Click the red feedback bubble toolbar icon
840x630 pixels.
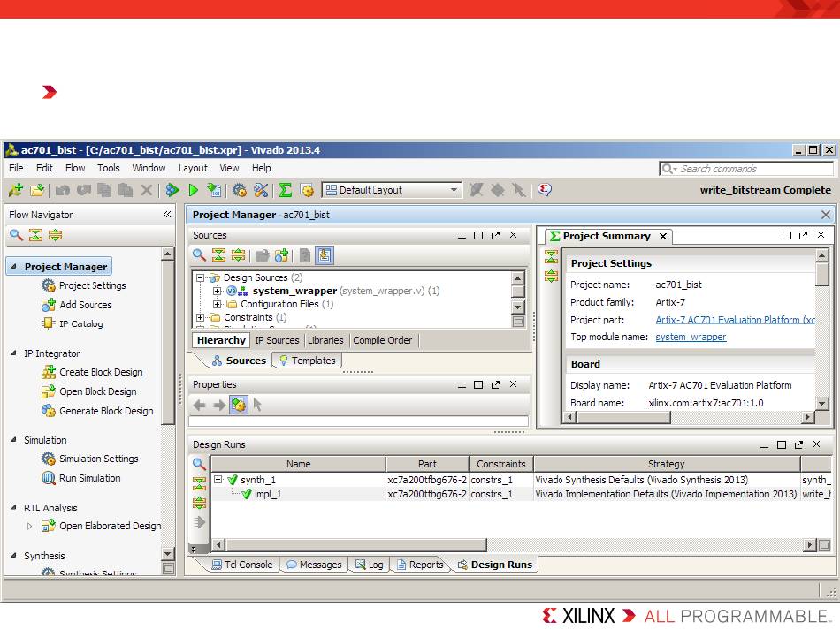545,189
